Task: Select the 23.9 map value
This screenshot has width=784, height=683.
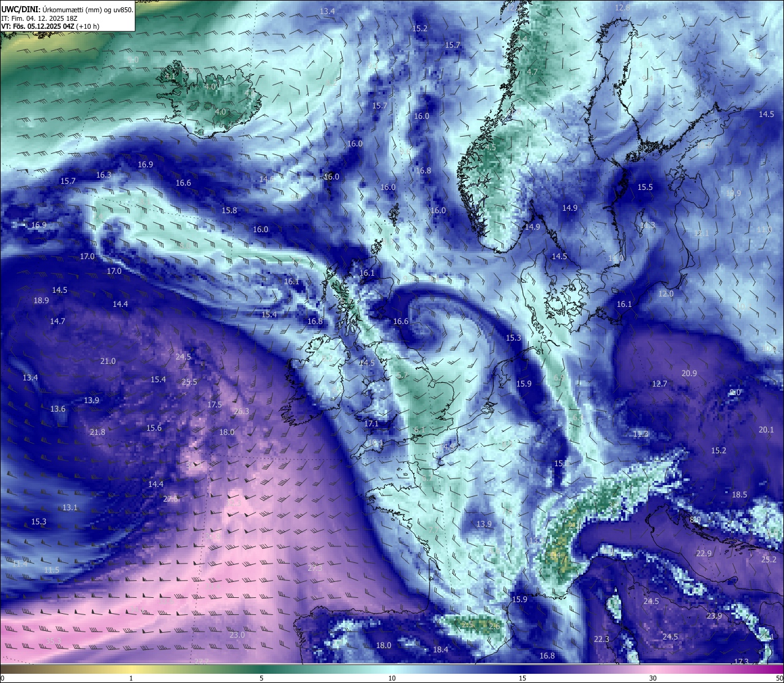Action: 714,616
